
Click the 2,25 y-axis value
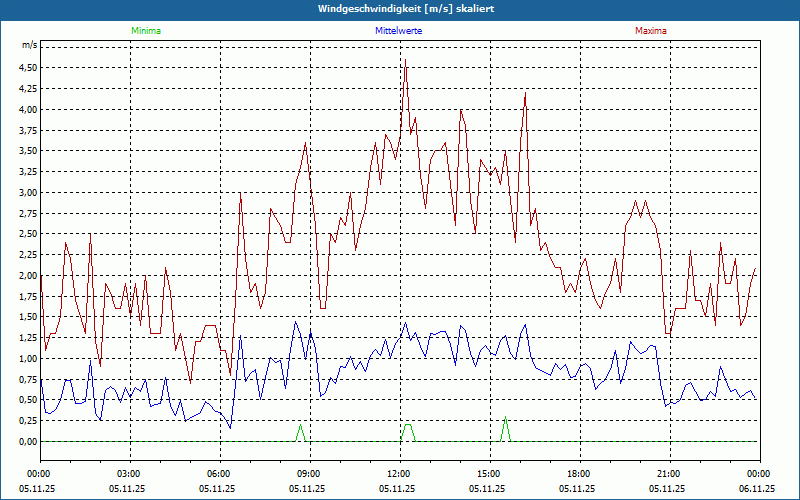(28, 255)
